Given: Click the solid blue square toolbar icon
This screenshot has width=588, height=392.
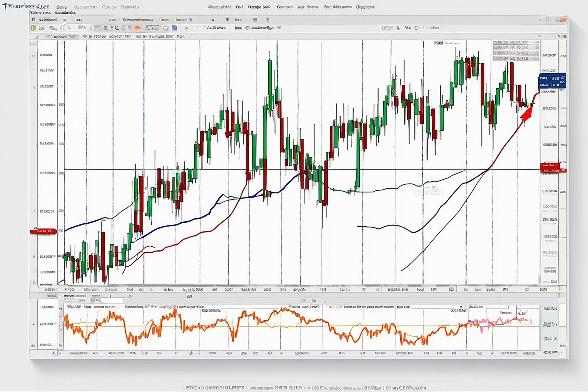Looking at the screenshot, I should (175, 28).
